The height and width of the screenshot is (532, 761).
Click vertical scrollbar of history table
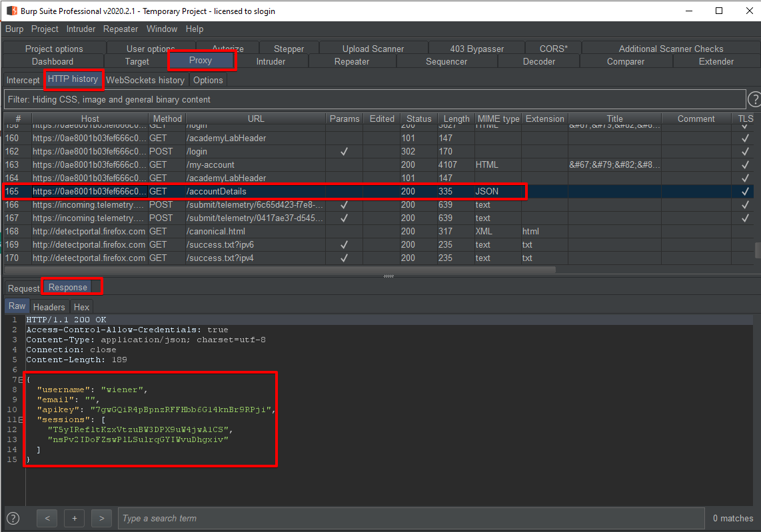coord(758,250)
